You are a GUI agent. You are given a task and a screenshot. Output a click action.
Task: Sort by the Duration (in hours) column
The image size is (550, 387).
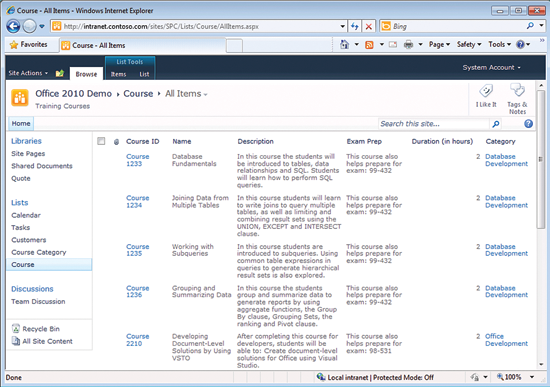pos(442,141)
